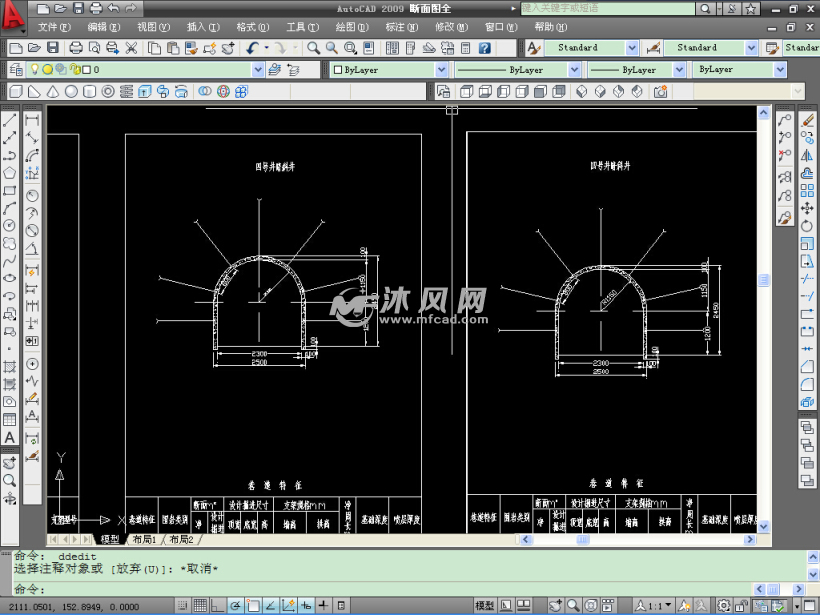Select the Box solid modeling tool

(16, 92)
